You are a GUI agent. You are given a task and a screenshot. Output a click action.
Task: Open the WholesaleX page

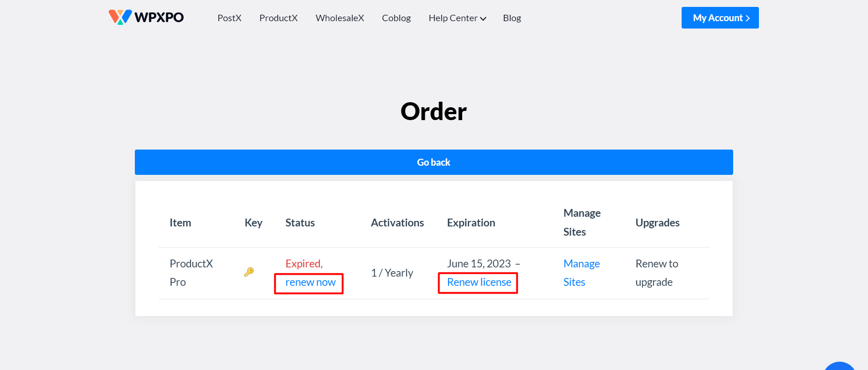340,18
